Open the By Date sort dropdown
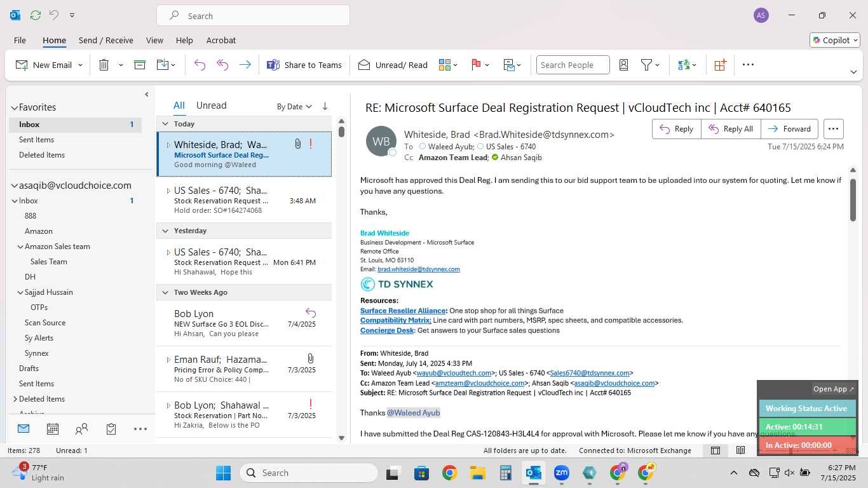Screen dimensions: 868x488 tap(294, 106)
